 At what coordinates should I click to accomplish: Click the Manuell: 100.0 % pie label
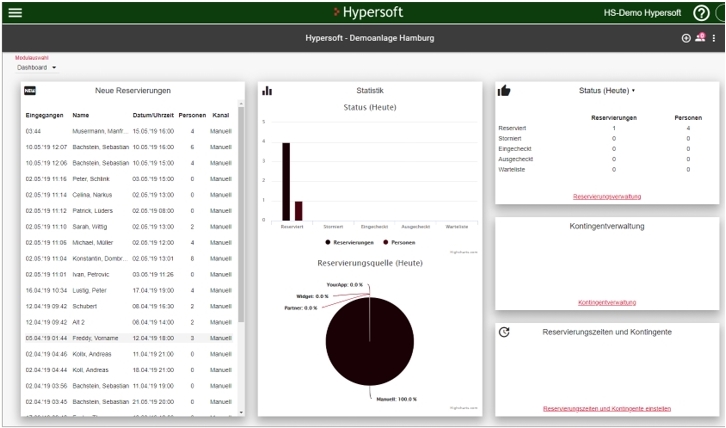click(396, 399)
